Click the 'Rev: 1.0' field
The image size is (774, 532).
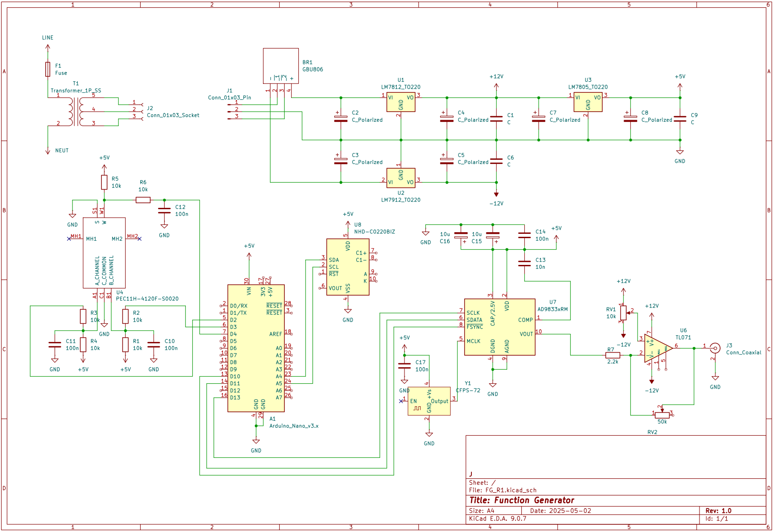718,511
